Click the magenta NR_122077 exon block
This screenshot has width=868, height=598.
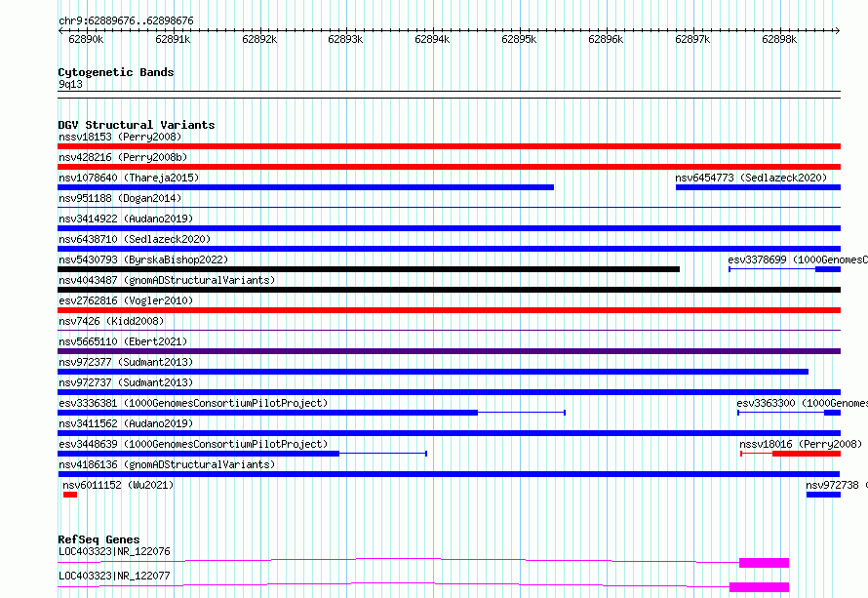[759, 587]
